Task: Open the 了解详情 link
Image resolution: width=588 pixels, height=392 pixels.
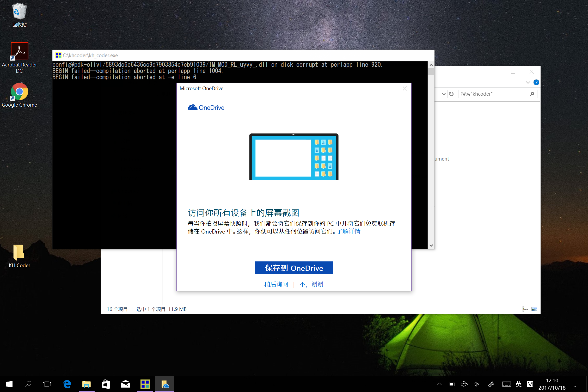Action: pos(348,231)
